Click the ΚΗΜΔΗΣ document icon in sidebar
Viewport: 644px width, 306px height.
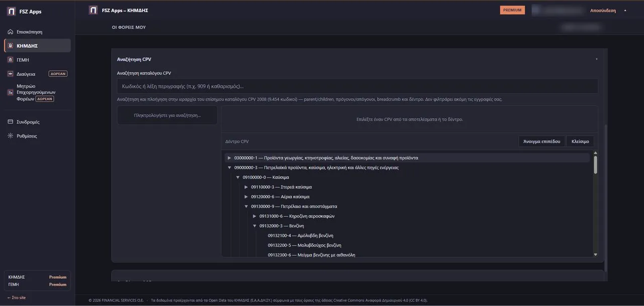coord(11,46)
